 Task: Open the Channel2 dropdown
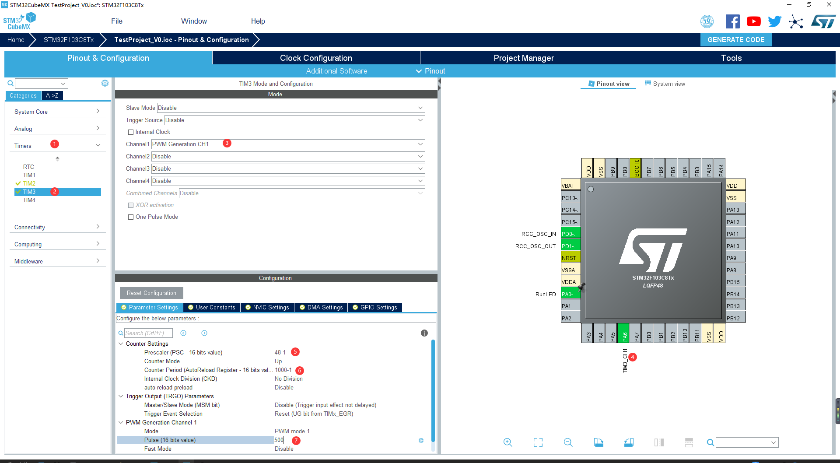(288, 156)
